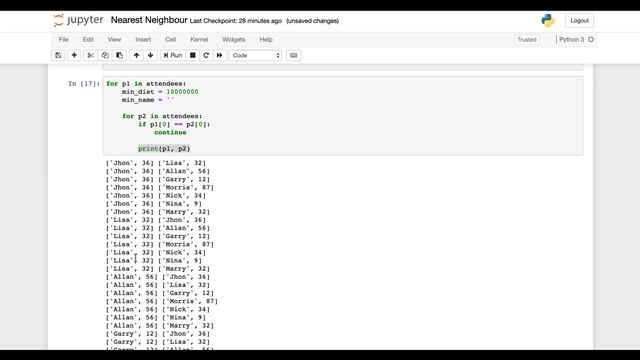Click the Trusted notebook indicator

pos(527,40)
